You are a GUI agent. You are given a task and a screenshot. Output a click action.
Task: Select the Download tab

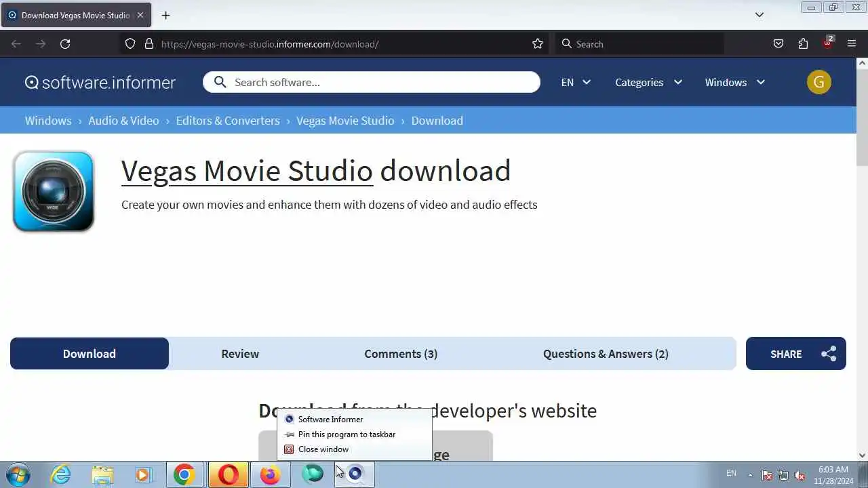click(90, 354)
